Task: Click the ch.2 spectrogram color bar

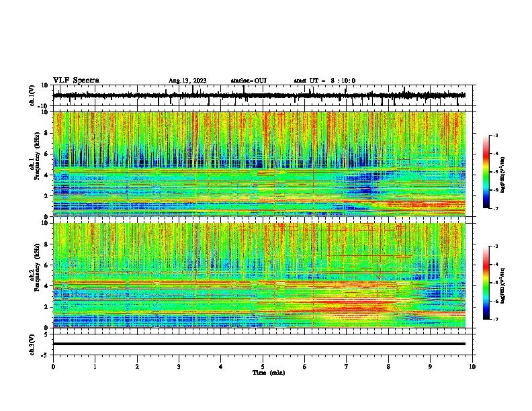Action: coord(486,283)
